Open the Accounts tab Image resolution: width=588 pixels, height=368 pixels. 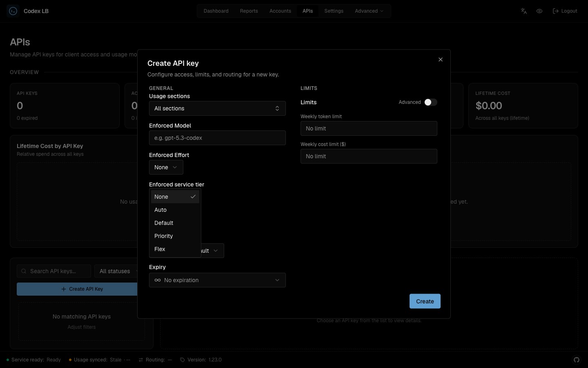click(280, 11)
